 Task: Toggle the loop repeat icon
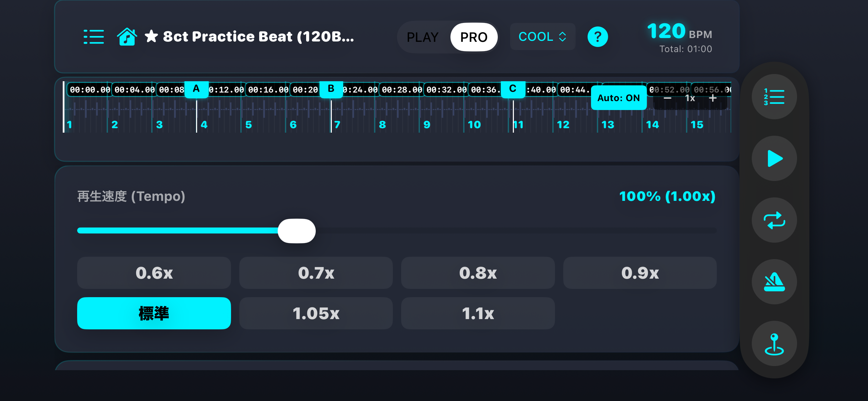coord(774,220)
